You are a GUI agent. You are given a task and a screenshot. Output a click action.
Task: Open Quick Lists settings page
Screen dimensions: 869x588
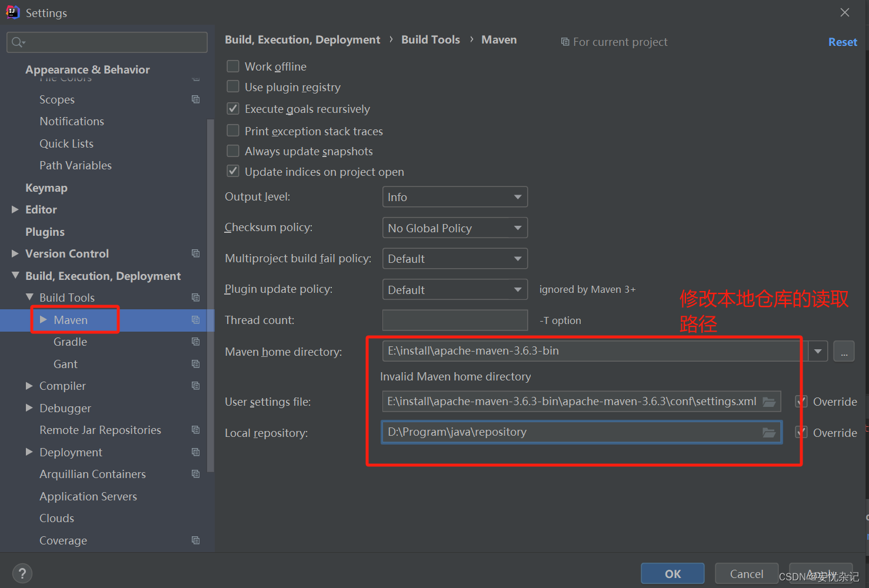[66, 143]
